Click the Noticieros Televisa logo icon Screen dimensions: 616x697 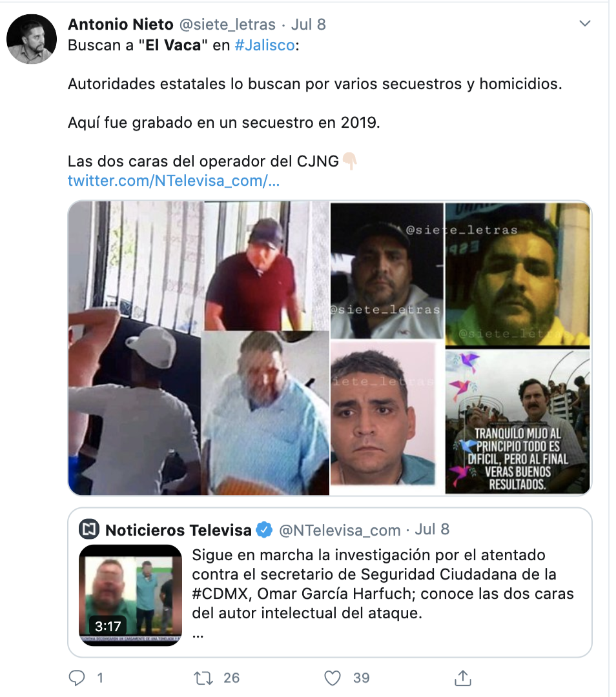point(89,529)
